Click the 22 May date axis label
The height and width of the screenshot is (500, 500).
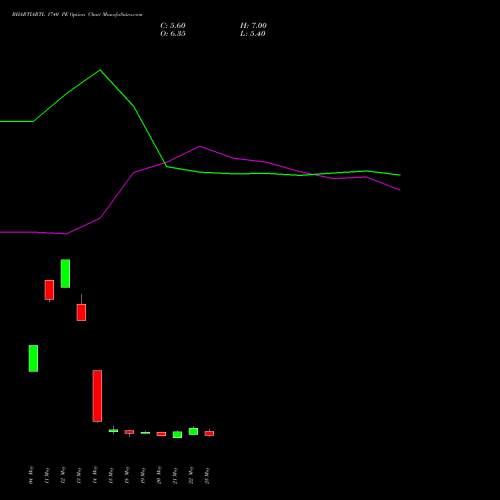[191, 475]
